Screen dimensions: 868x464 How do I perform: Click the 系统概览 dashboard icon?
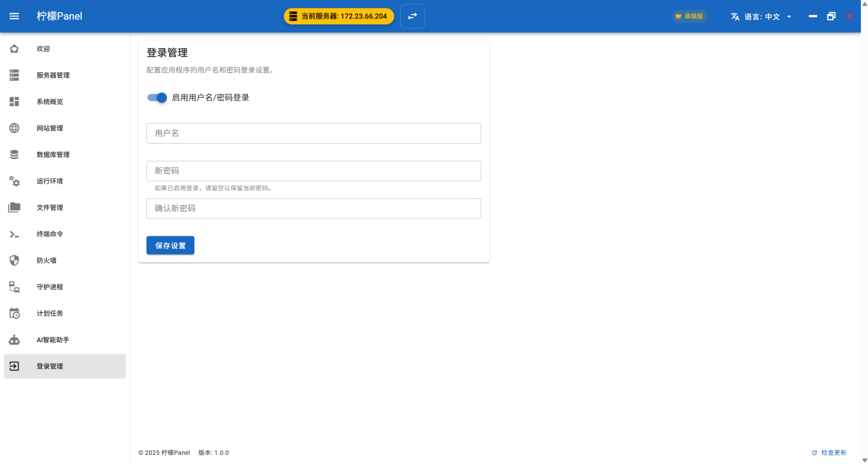14,102
